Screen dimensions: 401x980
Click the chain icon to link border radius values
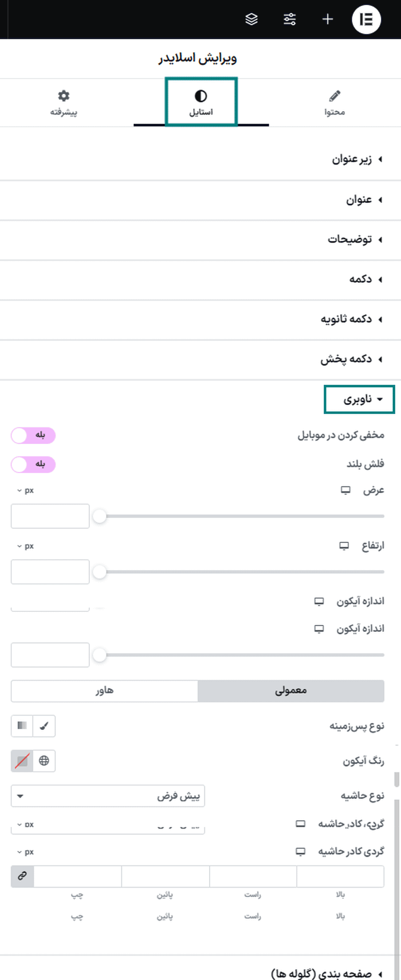[21, 876]
